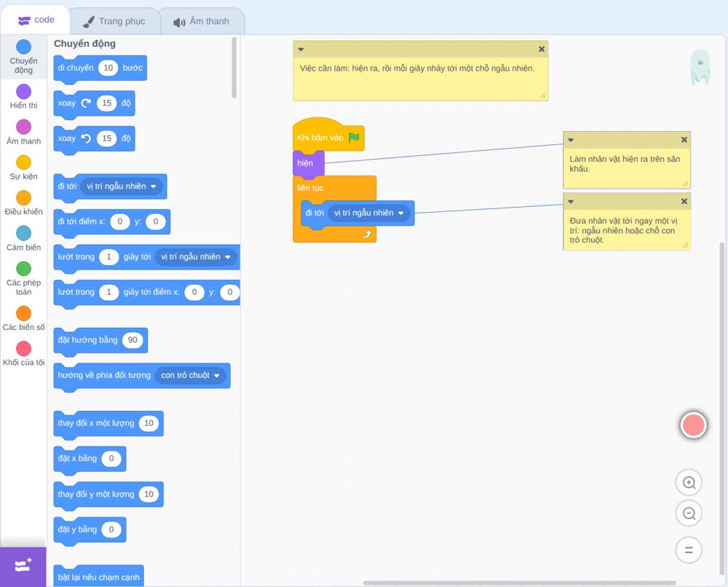Viewport: 728px width, 587px height.
Task: Open the Các biến số category
Action: 23,318
